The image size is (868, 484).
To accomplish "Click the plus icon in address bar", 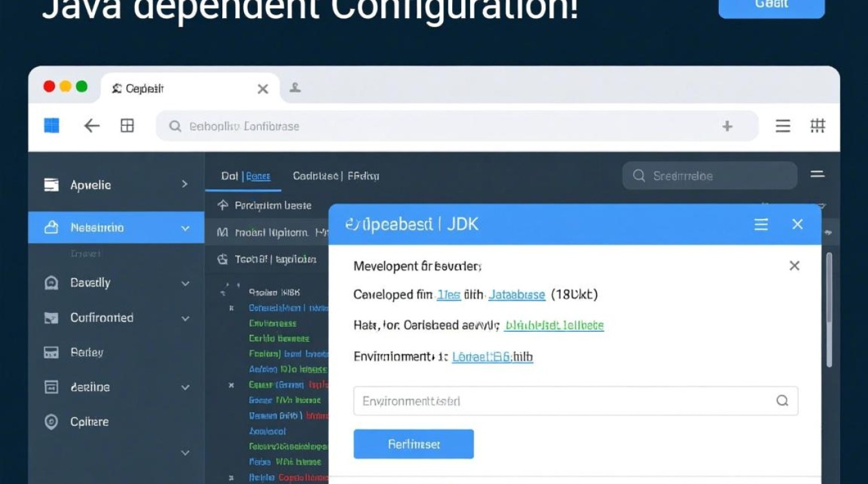I will 727,126.
